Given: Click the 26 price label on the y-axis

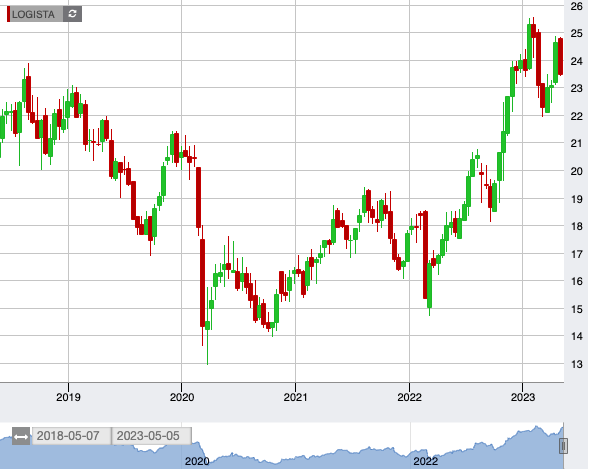Looking at the screenshot, I should coord(576,6).
